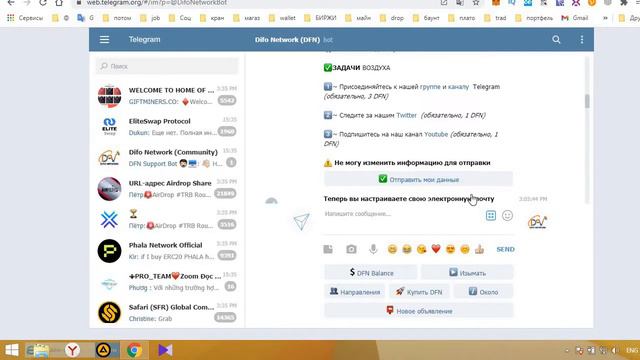Open the каналу link in the task

[x=458, y=87]
